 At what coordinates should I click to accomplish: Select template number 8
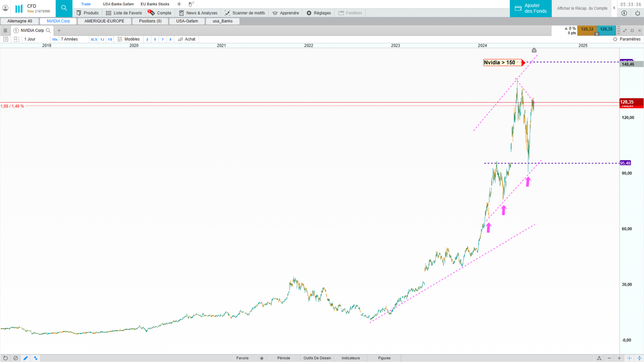coord(170,39)
